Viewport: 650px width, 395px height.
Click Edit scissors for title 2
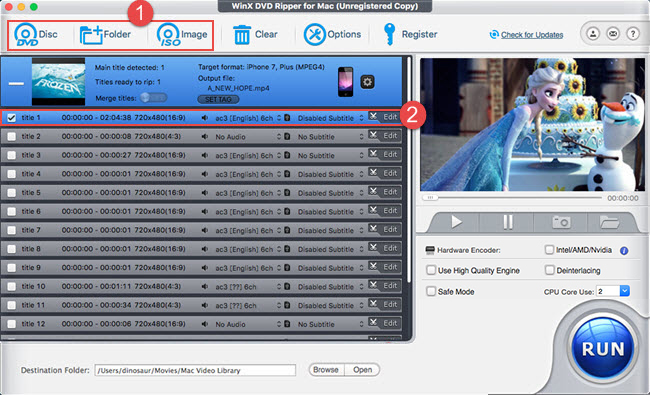pos(384,136)
